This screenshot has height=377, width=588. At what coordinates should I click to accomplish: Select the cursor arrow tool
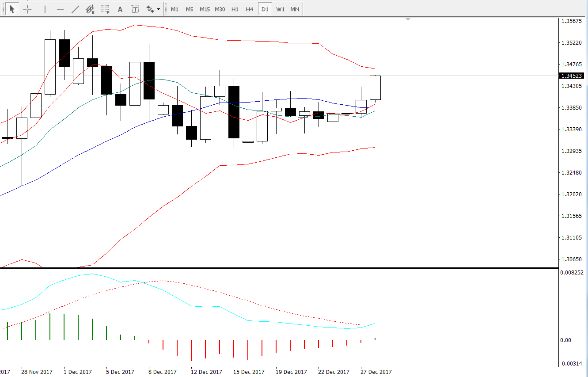12,9
